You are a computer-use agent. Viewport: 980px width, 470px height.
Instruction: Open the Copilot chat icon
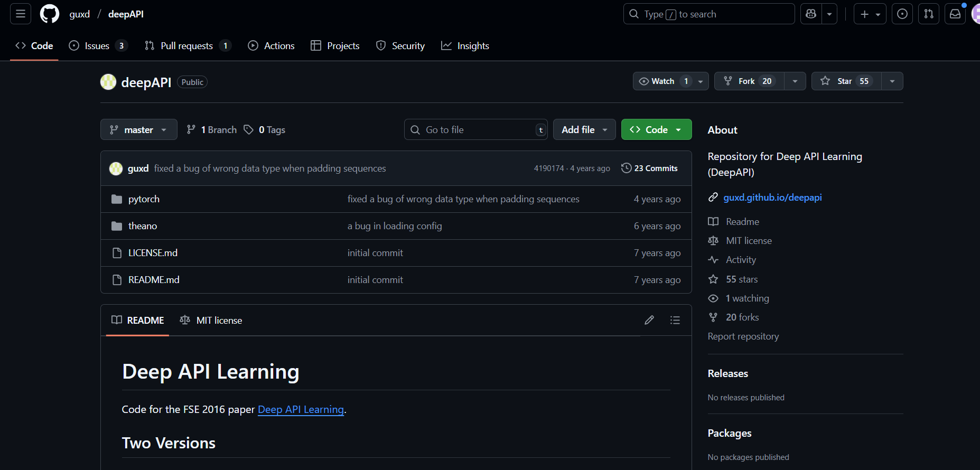click(811, 14)
